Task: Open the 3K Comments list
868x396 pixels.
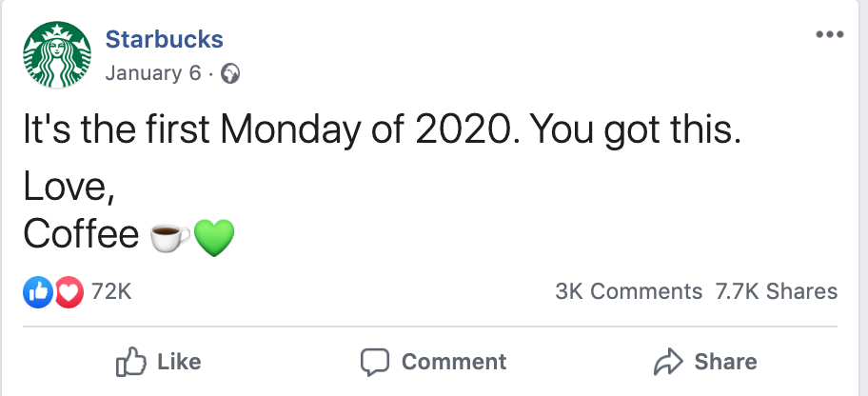Action: [x=628, y=291]
